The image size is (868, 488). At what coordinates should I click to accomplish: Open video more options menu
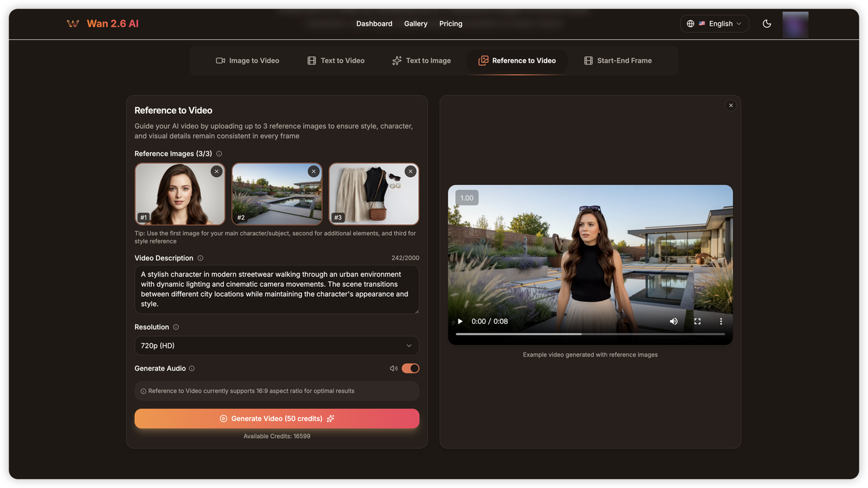tap(721, 321)
